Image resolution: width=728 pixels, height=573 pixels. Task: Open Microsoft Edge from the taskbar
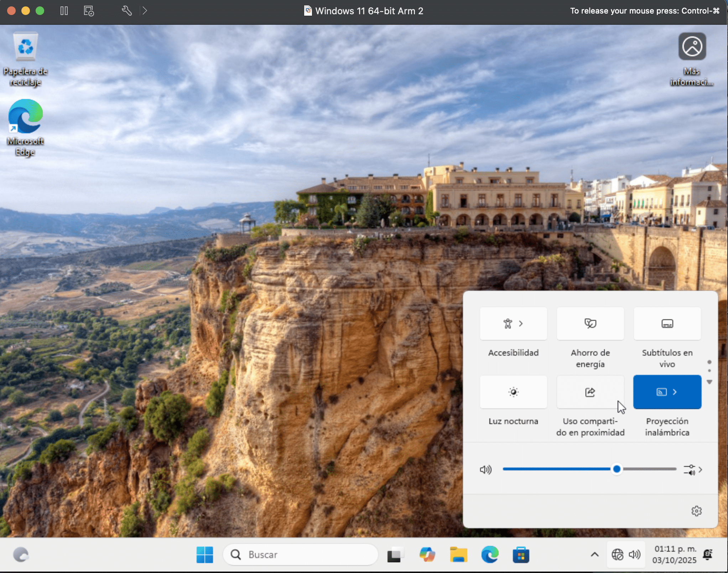(x=489, y=554)
